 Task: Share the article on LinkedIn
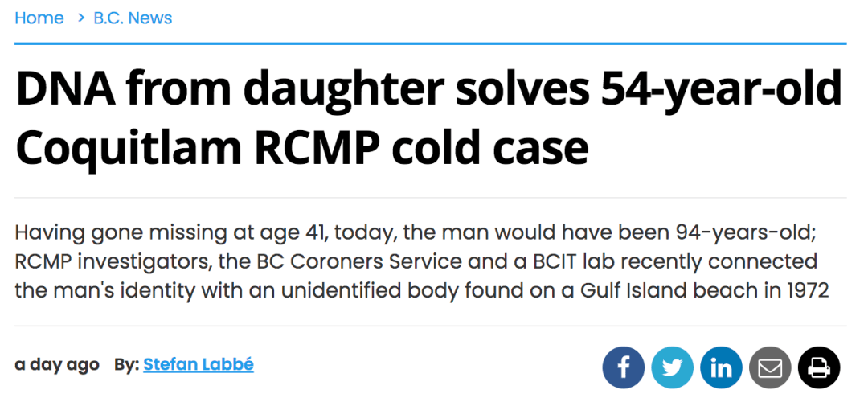point(721,368)
